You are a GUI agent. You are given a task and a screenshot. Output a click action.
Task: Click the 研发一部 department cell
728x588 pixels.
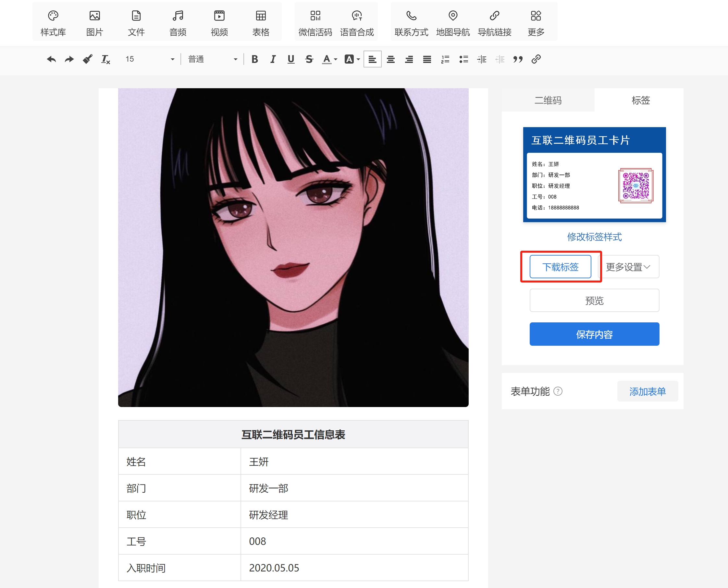click(354, 488)
